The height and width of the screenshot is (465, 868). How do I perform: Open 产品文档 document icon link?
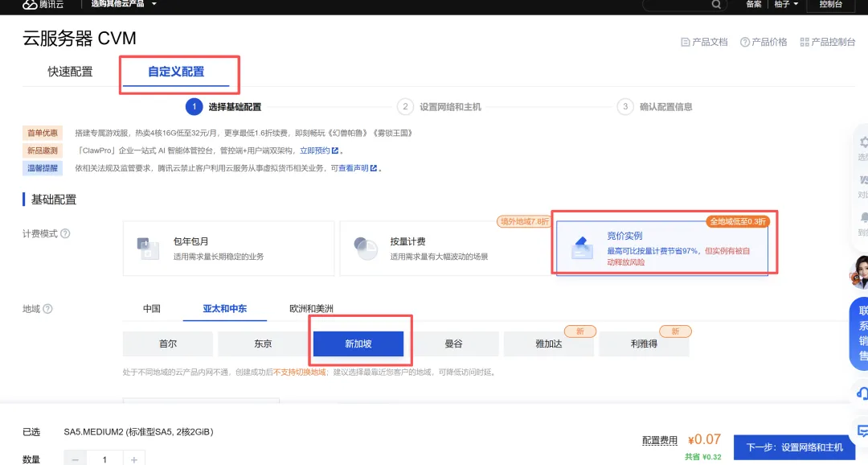point(685,42)
